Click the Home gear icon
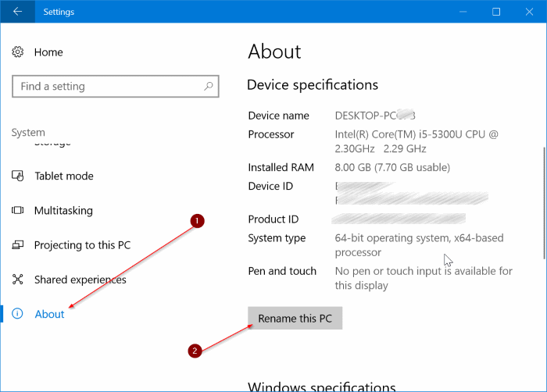 [x=17, y=52]
